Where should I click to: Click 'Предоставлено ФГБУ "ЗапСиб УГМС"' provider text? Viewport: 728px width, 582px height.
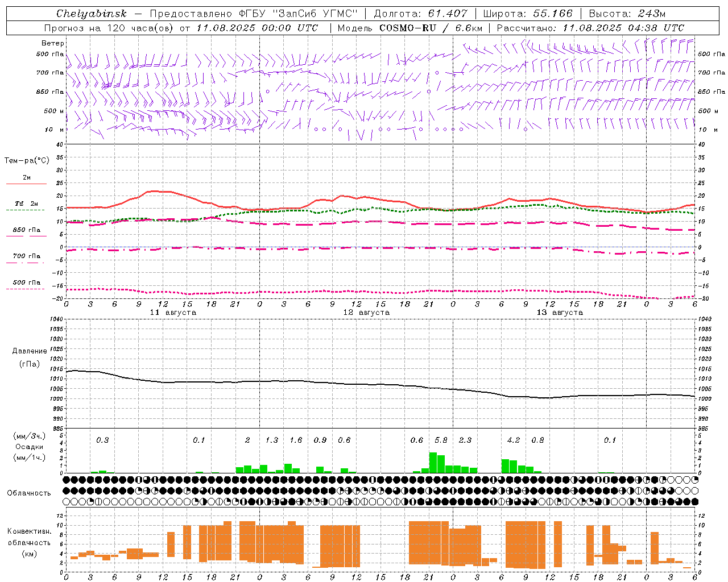(254, 14)
